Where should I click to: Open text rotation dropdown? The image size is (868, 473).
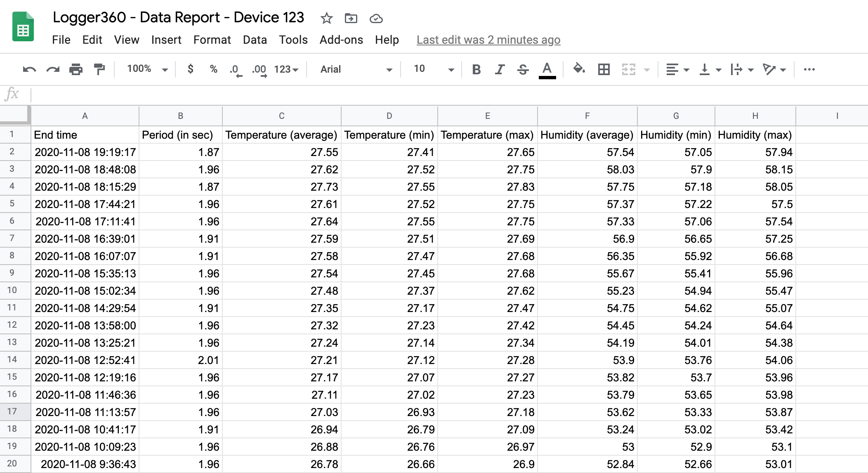(774, 69)
